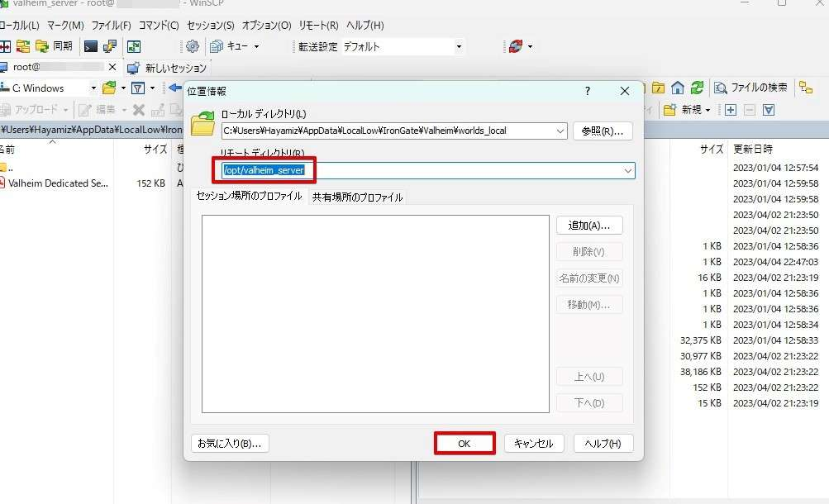
Task: Click the OK button in the dialog
Action: pyautogui.click(x=465, y=443)
